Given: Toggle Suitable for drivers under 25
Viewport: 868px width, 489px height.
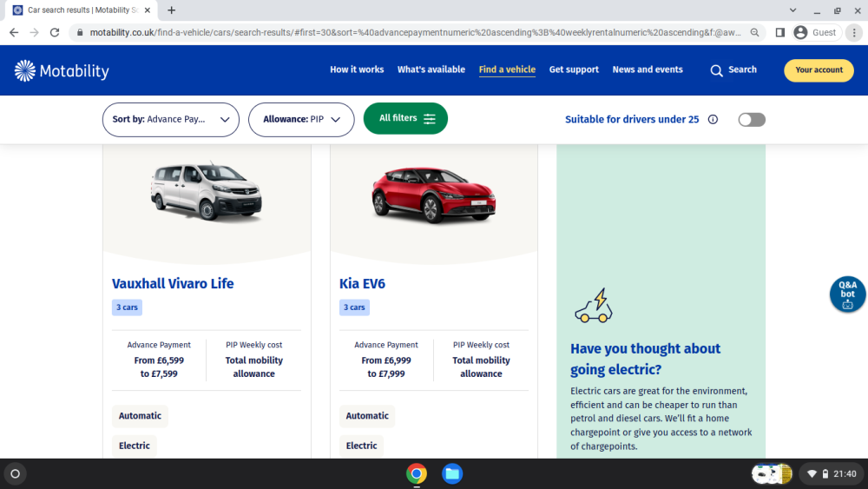Looking at the screenshot, I should (752, 120).
